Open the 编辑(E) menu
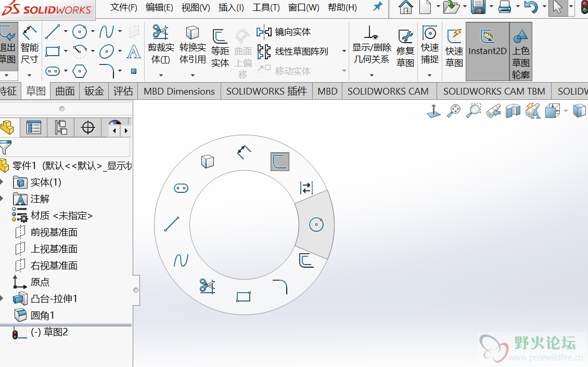 (159, 7)
